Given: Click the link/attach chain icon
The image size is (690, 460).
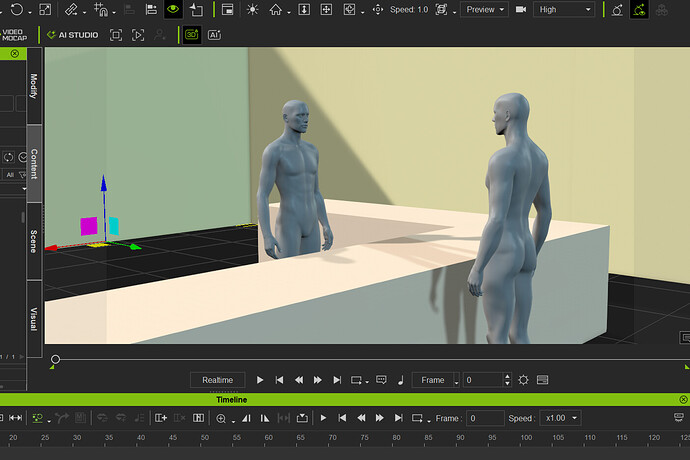Looking at the screenshot, I should pos(71,9).
